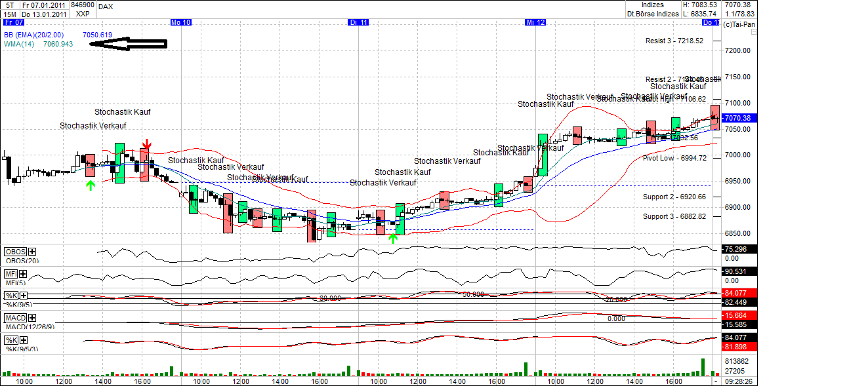Expand the plus icon beside %K(9/5/3)
Viewport: 868px width, 386px height.
(x=23, y=340)
